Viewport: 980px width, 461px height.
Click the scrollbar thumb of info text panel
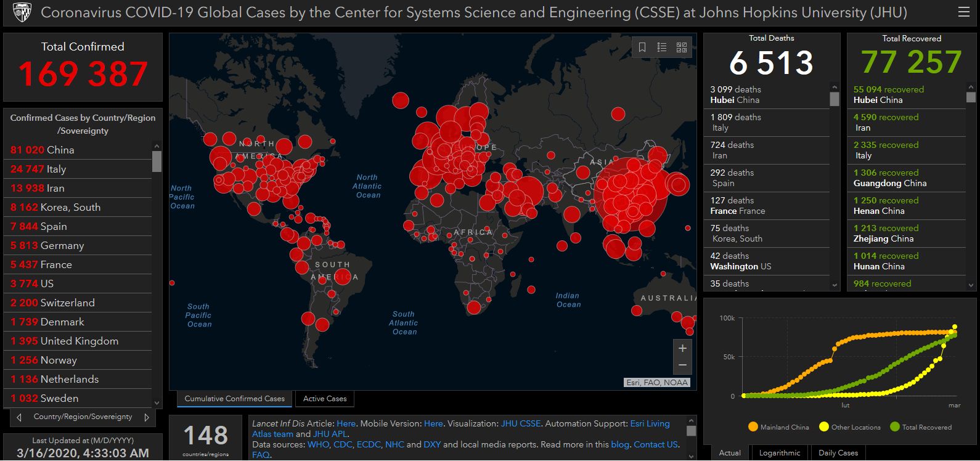[691, 431]
